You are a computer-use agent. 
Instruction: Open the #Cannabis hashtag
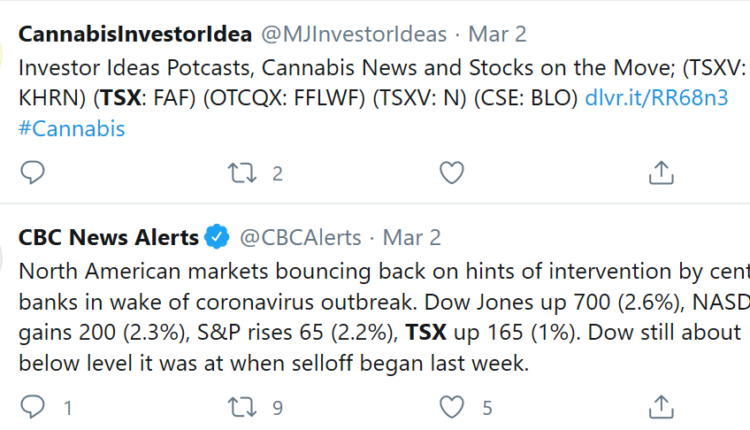[72, 129]
